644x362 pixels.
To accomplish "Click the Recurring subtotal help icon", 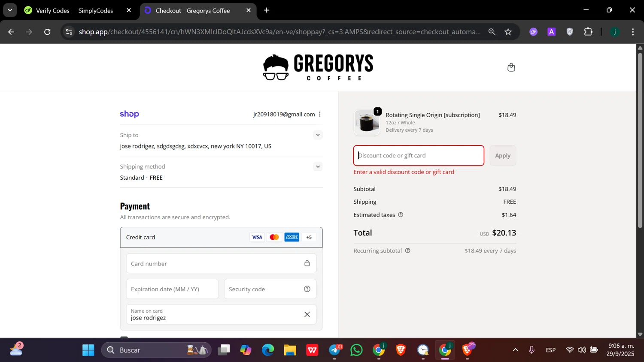I will tap(407, 251).
